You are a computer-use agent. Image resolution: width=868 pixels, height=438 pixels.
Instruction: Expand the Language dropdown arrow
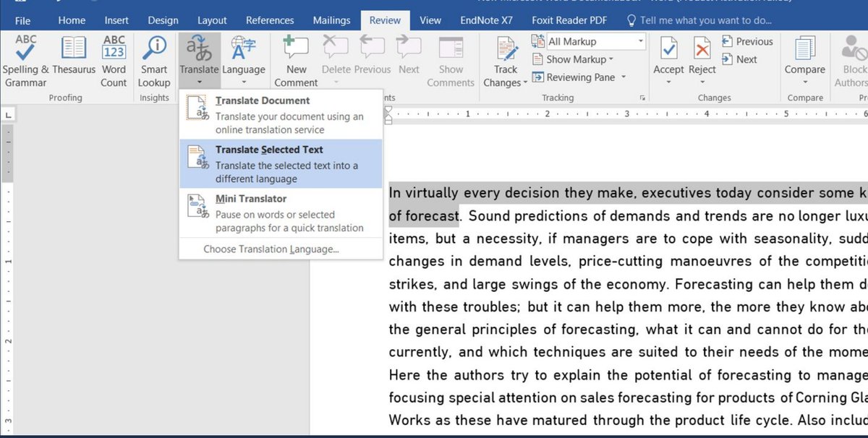(x=243, y=82)
